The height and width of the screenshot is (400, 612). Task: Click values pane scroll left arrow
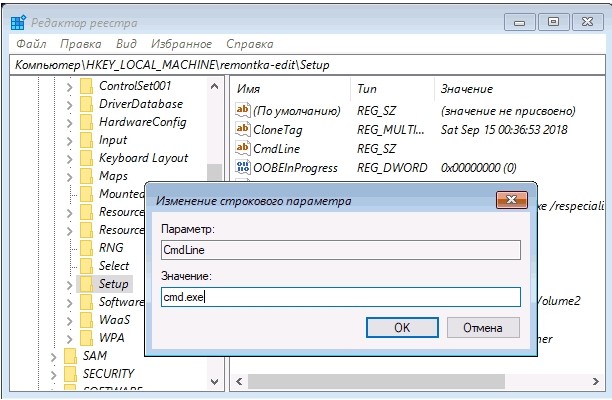pyautogui.click(x=239, y=381)
